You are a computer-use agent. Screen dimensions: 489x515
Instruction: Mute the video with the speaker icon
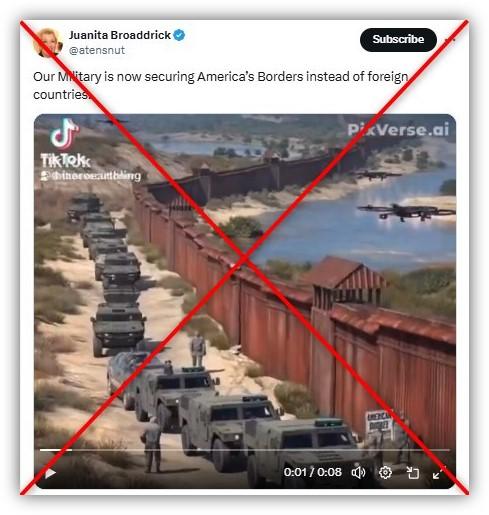click(358, 472)
